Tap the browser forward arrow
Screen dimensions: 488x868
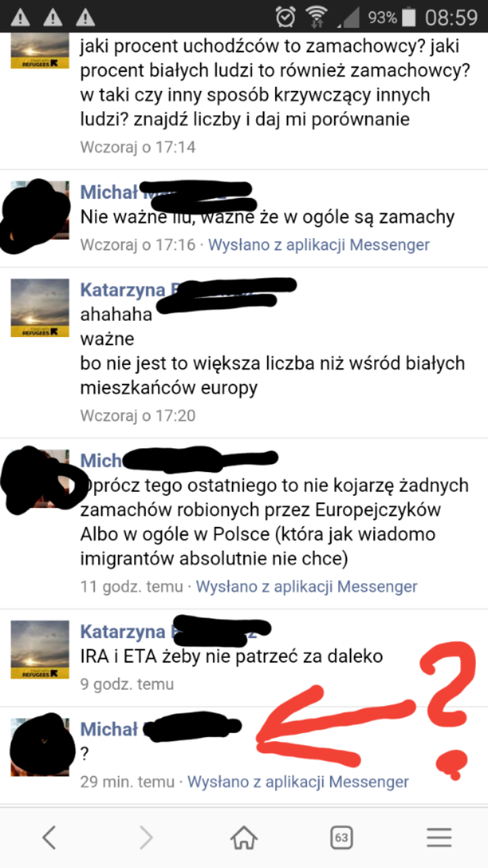(x=146, y=838)
